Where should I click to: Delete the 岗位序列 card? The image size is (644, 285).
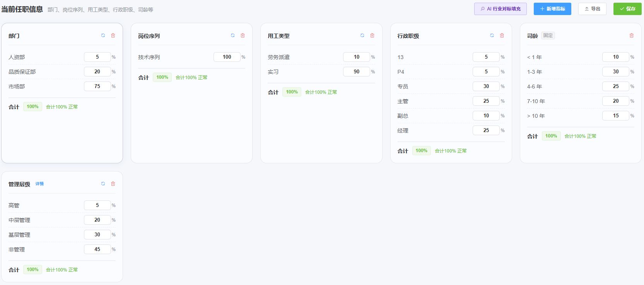[243, 36]
